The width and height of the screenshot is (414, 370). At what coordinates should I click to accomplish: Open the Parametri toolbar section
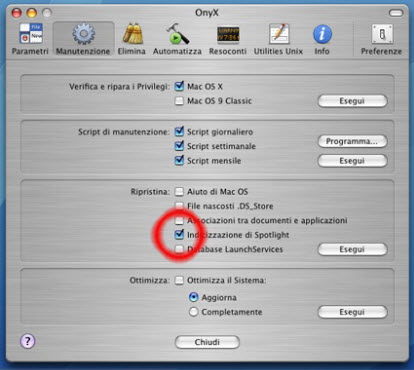click(x=30, y=39)
